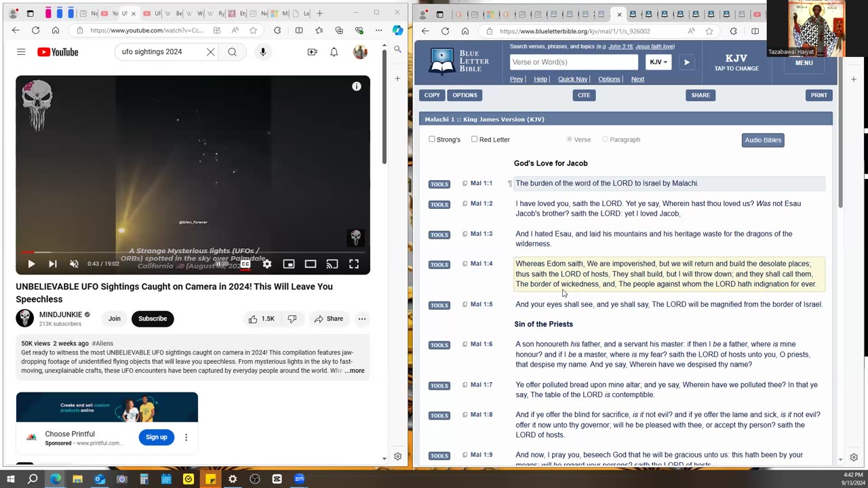The image size is (868, 488).
Task: Open Microsoft Edge from the taskbar
Action: (x=55, y=479)
